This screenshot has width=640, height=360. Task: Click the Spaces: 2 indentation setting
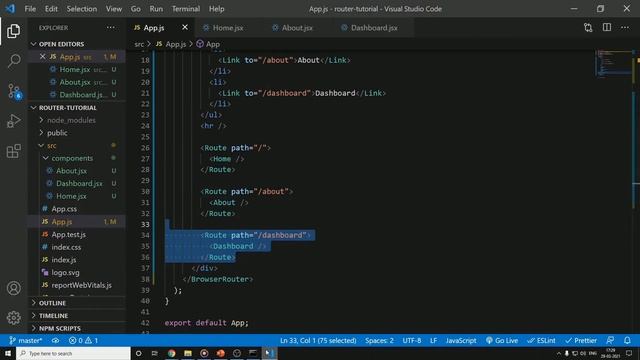click(379, 340)
